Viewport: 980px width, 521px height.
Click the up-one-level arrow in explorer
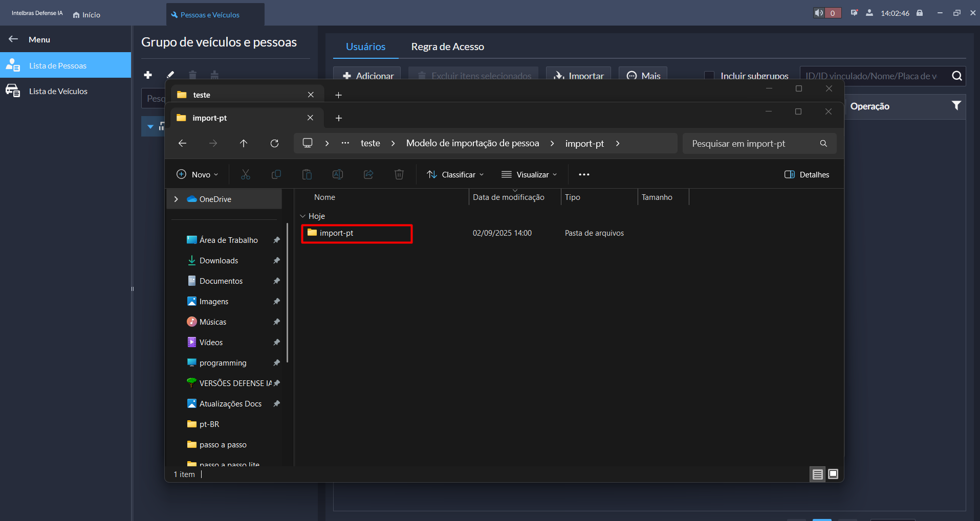pos(244,144)
